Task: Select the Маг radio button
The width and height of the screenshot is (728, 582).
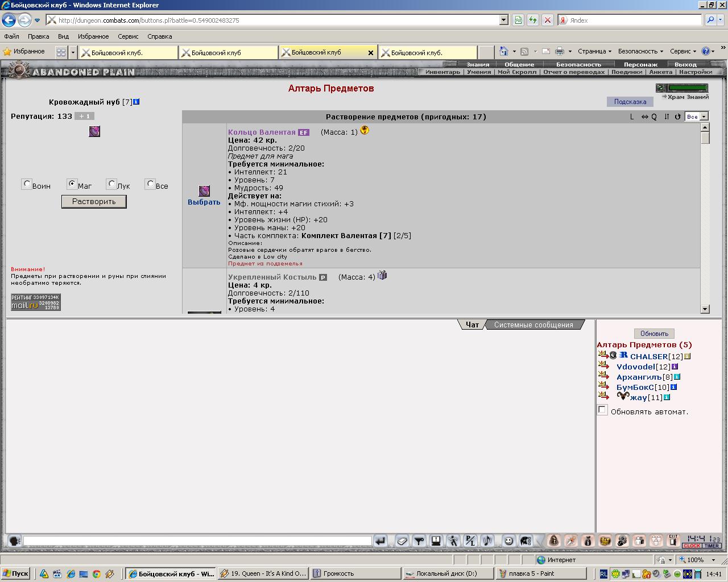Action: click(71, 184)
